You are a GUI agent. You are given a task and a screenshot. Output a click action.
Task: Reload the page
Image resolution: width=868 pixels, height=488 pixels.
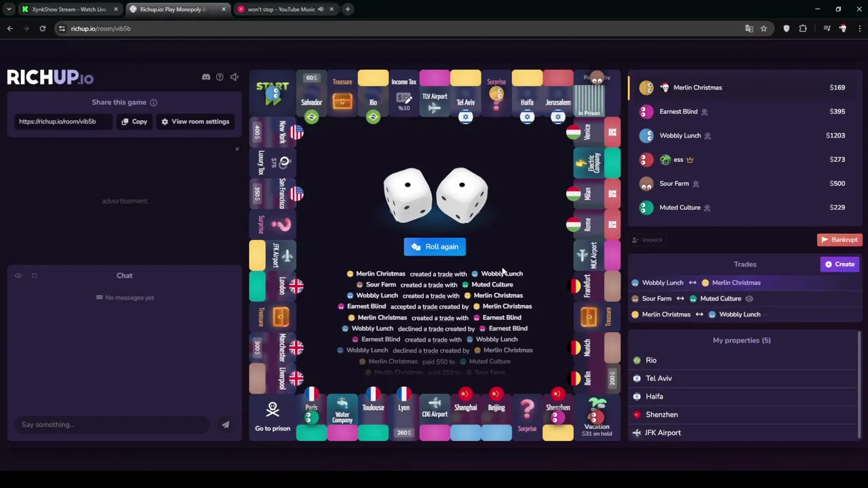[x=42, y=28]
